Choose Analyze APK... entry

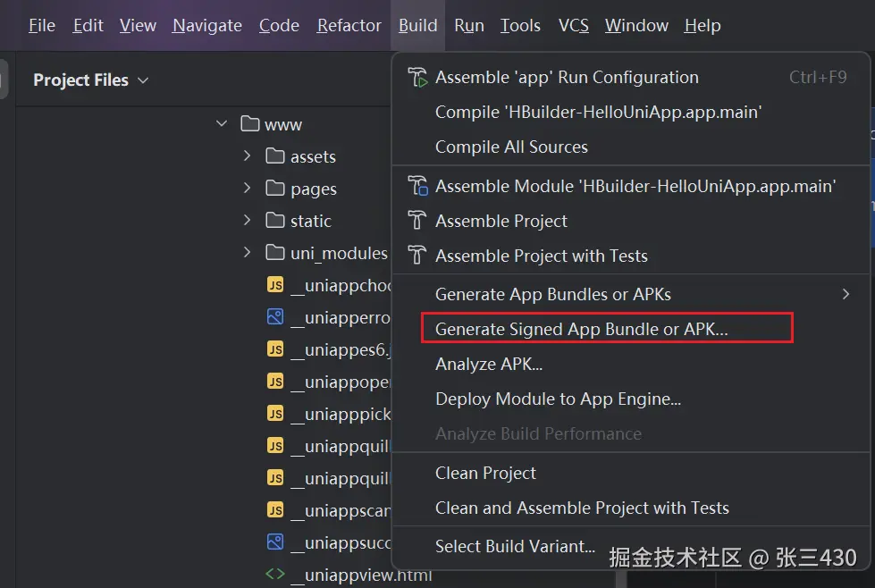pyautogui.click(x=631, y=364)
